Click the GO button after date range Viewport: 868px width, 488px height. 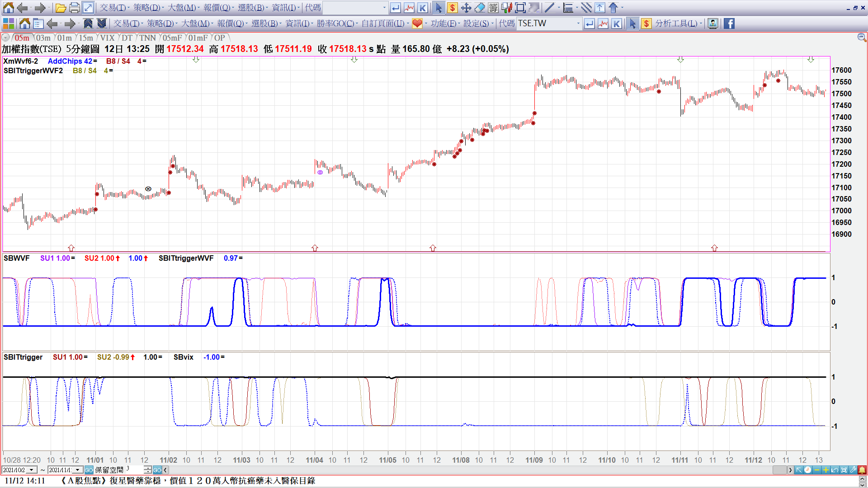[89, 470]
